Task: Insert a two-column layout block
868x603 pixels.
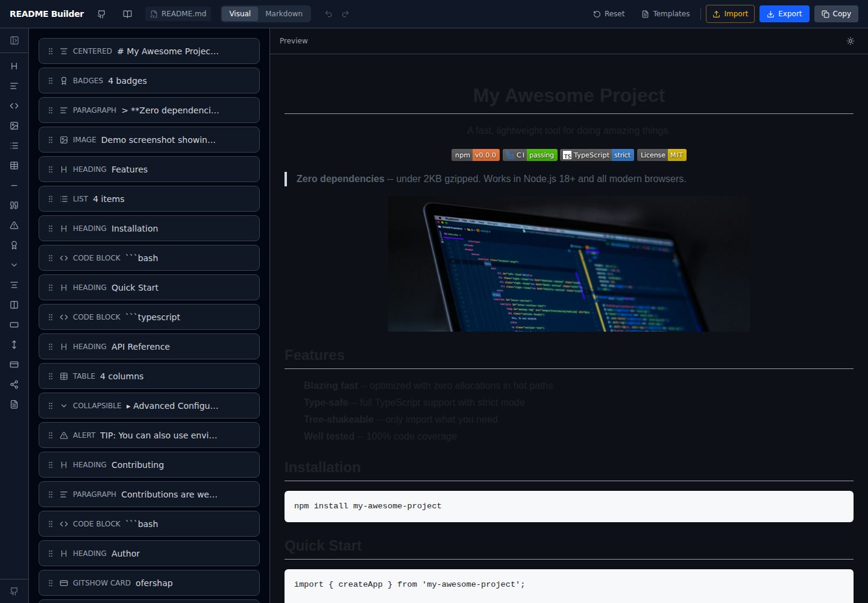Action: point(14,305)
